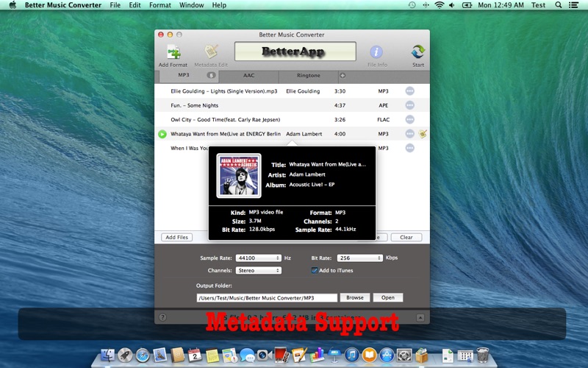Start conversion with the Start icon
This screenshot has height=368, width=588.
(417, 52)
